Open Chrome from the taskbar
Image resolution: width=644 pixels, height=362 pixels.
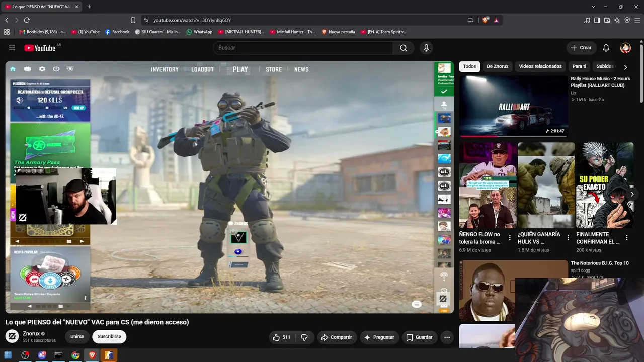[75, 355]
